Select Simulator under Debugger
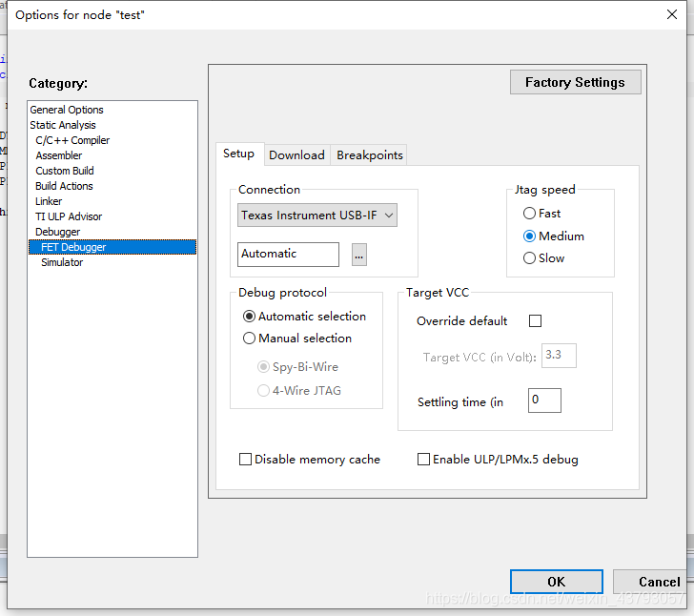The width and height of the screenshot is (694, 616). coord(62,262)
